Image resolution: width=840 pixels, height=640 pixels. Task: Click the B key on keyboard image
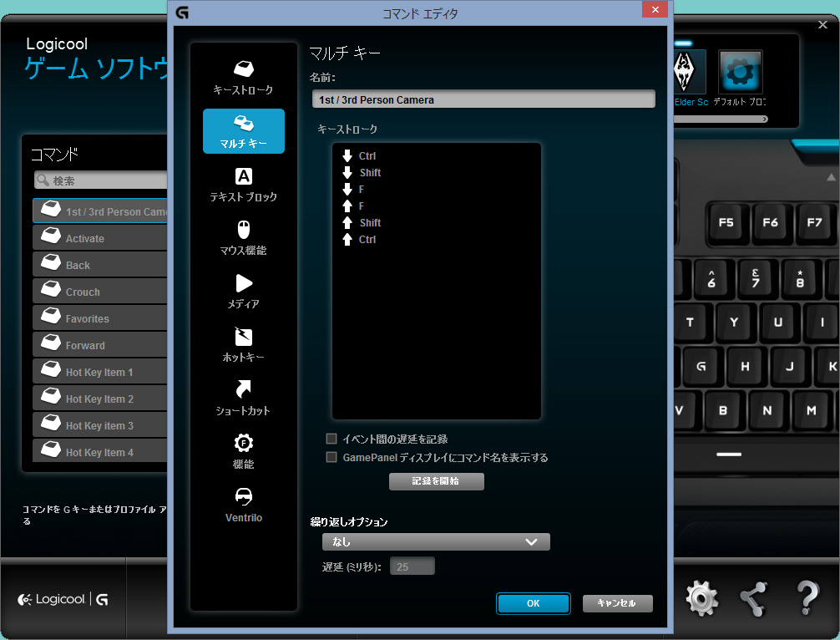723,410
